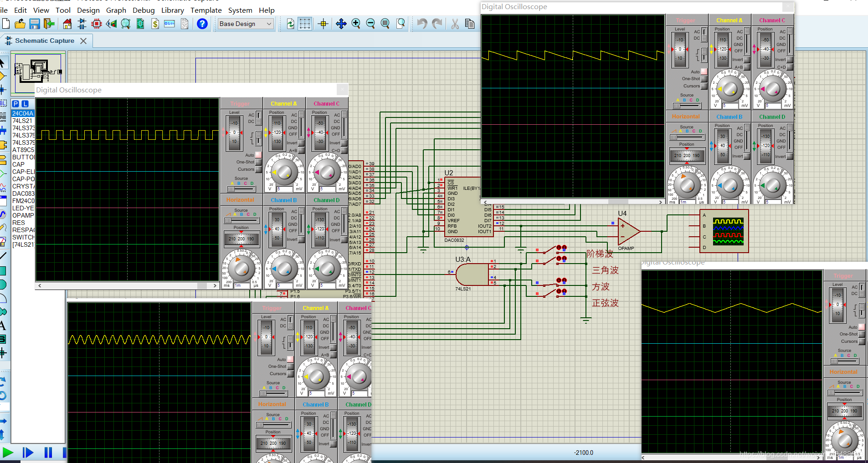Screen dimensions: 868x463
Task: Open the Debug menu
Action: [x=144, y=10]
